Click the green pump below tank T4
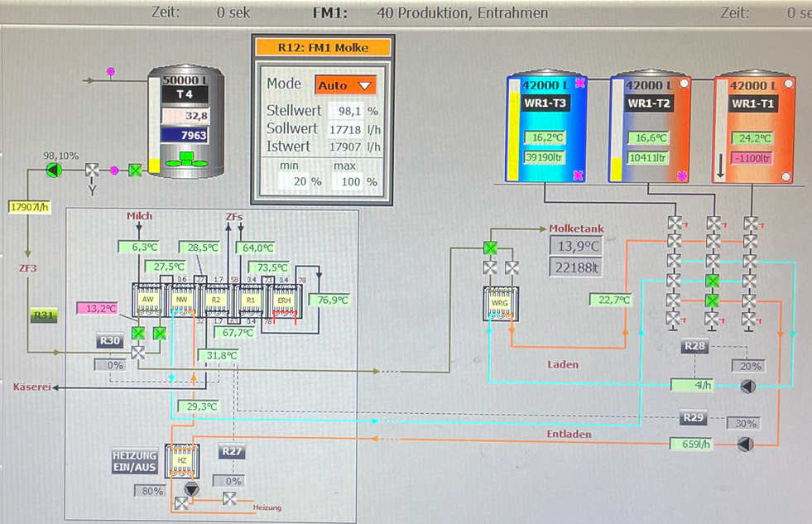 pyautogui.click(x=54, y=171)
